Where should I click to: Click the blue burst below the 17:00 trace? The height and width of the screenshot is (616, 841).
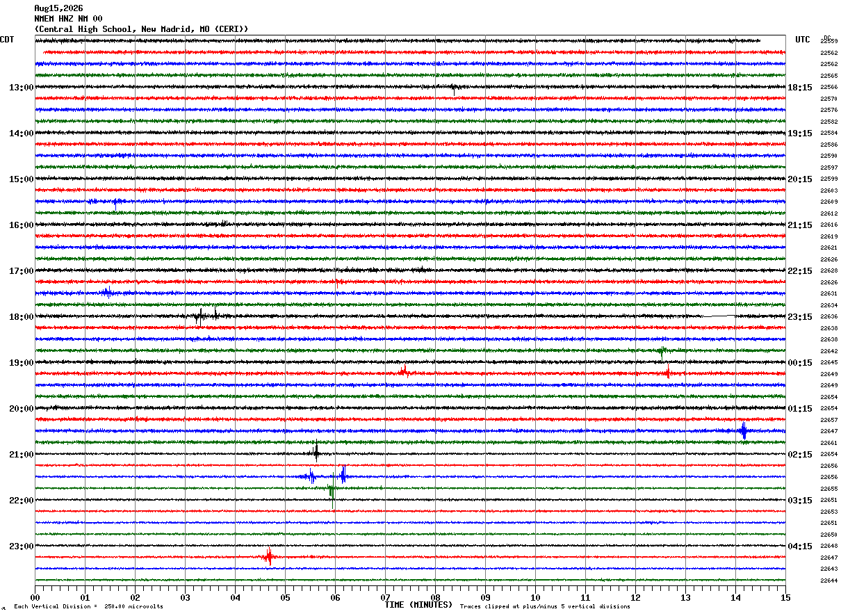106,293
